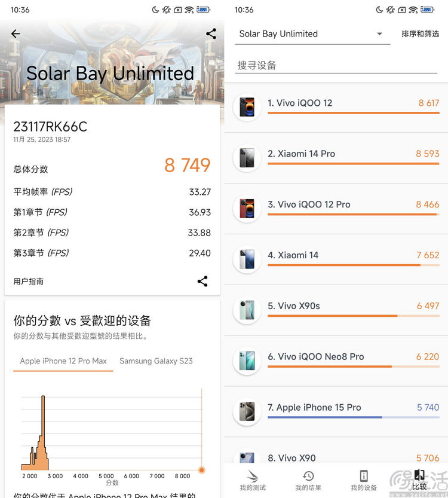Open the 用户指南 user guide link

pos(28,282)
